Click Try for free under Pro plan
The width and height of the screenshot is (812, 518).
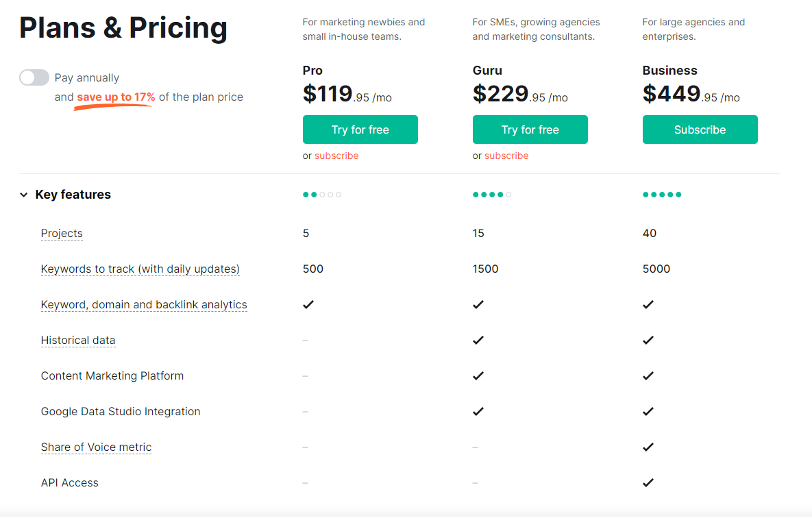click(360, 129)
